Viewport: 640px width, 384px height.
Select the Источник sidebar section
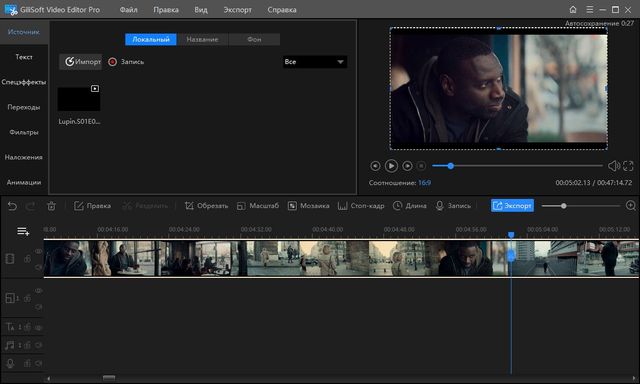[24, 32]
